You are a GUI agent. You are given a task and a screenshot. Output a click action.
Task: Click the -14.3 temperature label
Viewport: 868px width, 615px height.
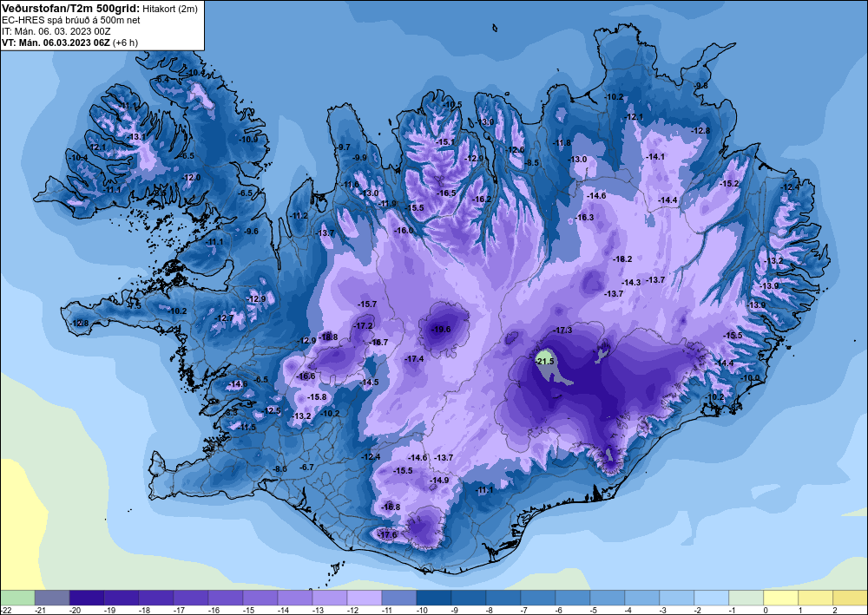(632, 282)
